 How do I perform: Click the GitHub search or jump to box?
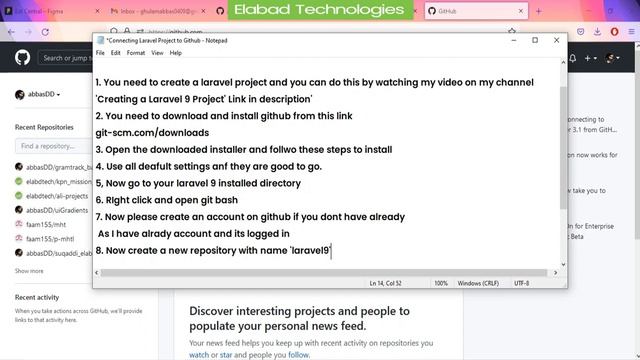pos(66,58)
